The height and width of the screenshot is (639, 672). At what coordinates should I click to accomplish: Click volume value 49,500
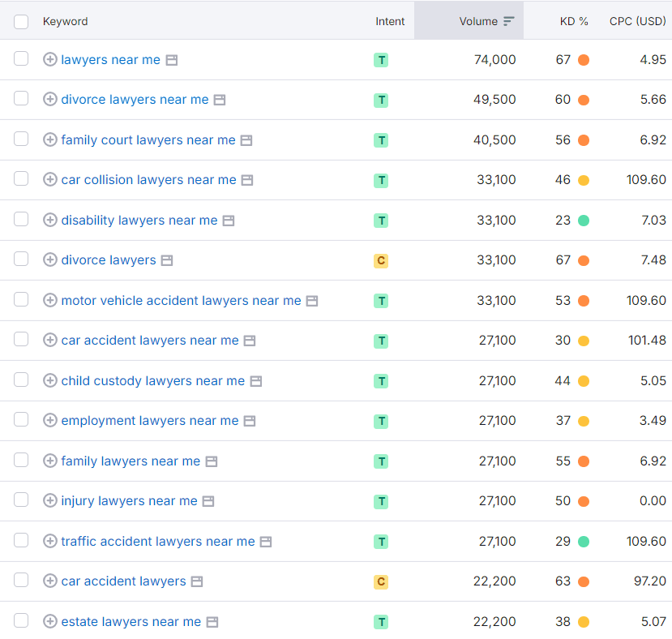click(494, 100)
